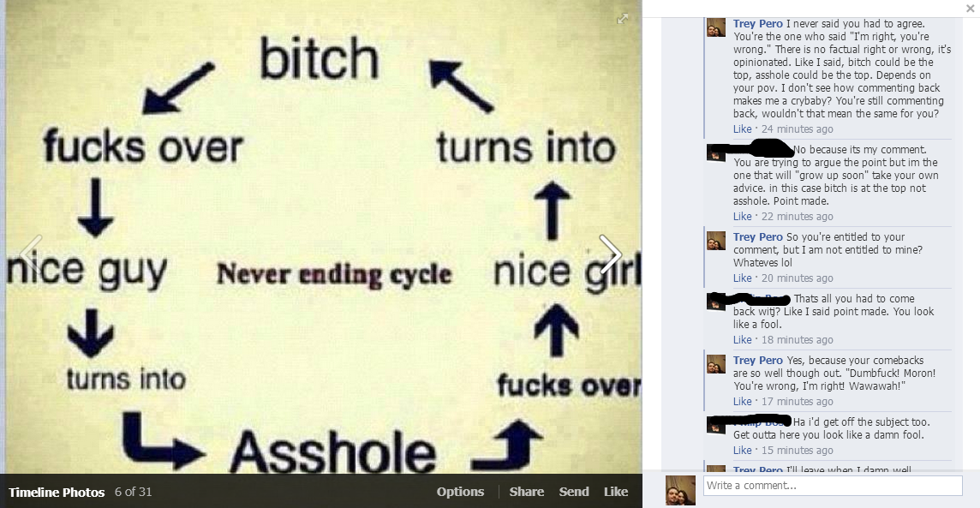Share this timeline photo
The height and width of the screenshot is (508, 980).
(x=526, y=491)
